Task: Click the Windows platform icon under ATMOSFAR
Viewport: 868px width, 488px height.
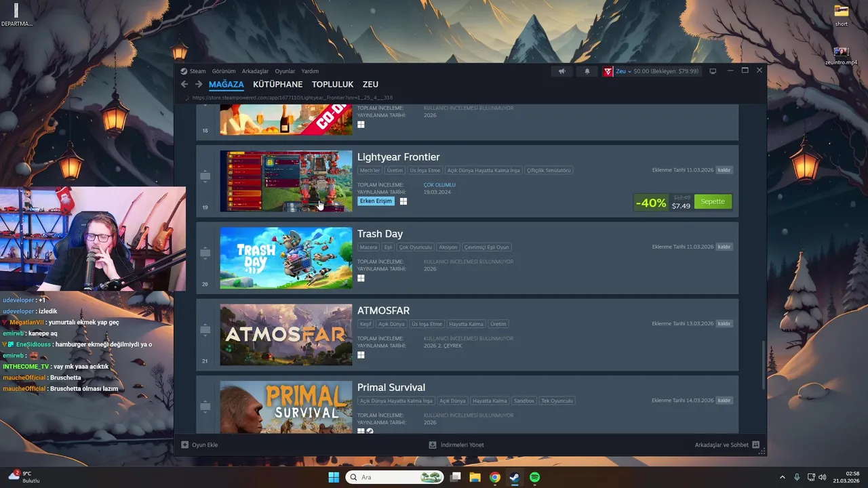Action: pyautogui.click(x=361, y=354)
